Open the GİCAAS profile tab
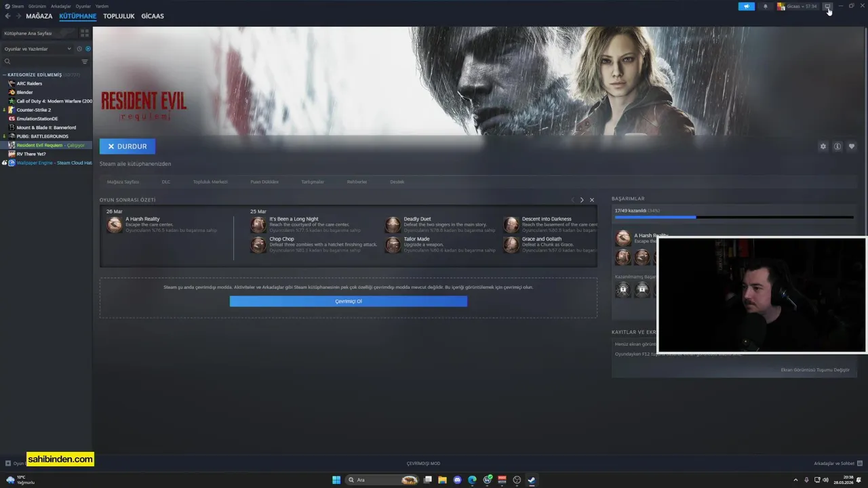This screenshot has width=868, height=488. click(x=153, y=16)
